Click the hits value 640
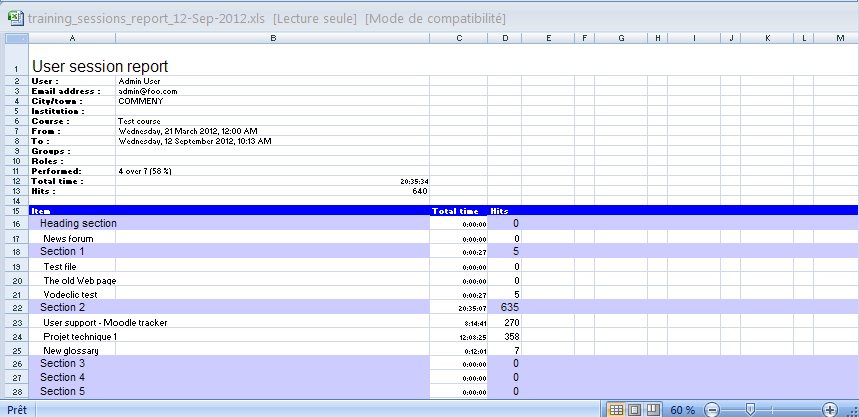The width and height of the screenshot is (859, 417). click(420, 191)
